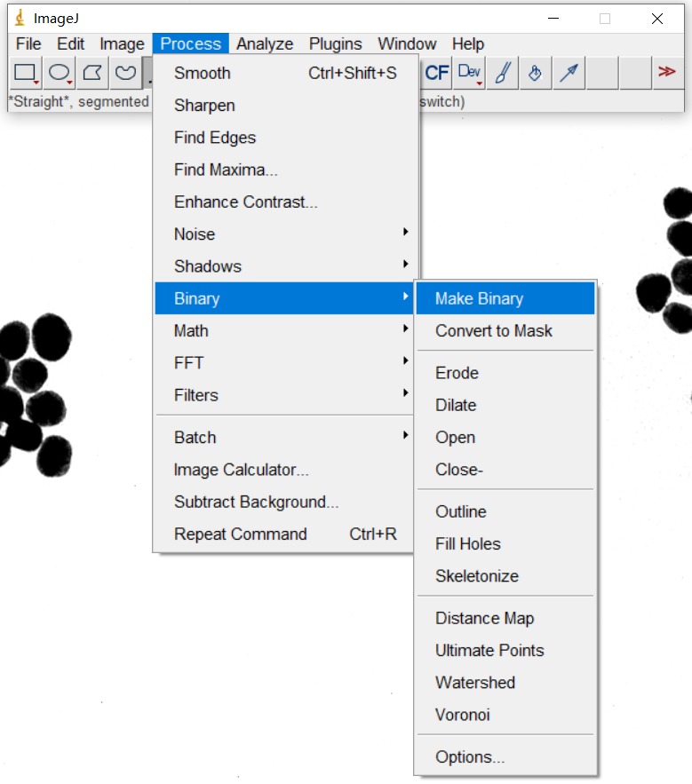Select the Arrow tool icon
The height and width of the screenshot is (784, 692).
click(569, 73)
